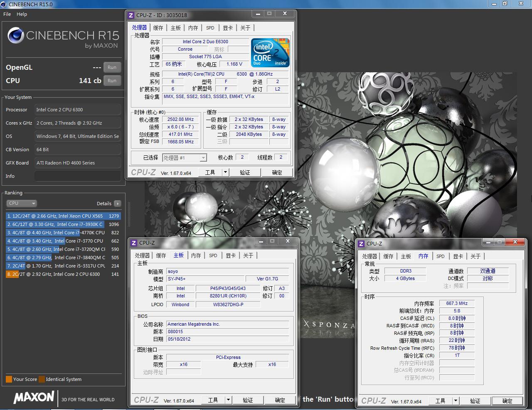Switch to 显卡 tab in top CPU-Z window
Screen dimensions: 532x410
pos(228,28)
